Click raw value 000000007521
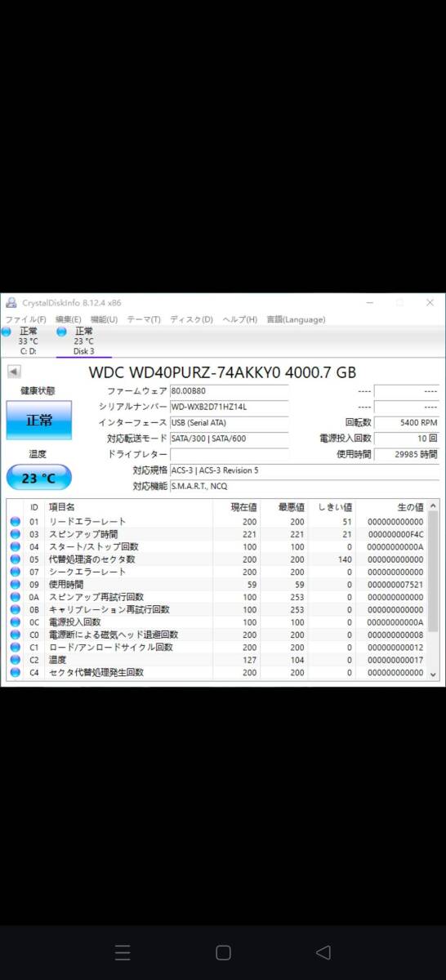The width and height of the screenshot is (446, 980). point(395,585)
